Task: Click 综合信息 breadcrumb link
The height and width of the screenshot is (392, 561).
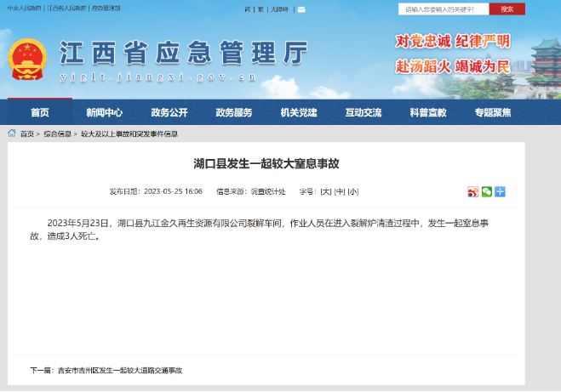Action: [58, 134]
